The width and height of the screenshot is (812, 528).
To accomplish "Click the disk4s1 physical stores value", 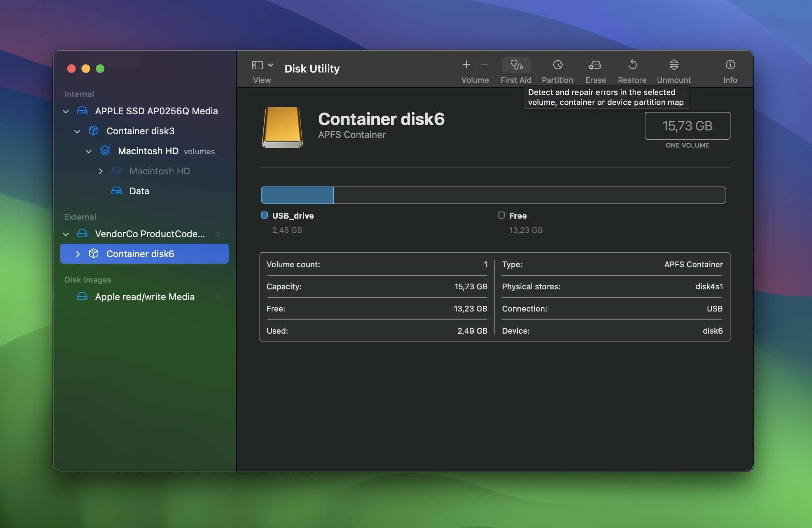I will point(709,287).
